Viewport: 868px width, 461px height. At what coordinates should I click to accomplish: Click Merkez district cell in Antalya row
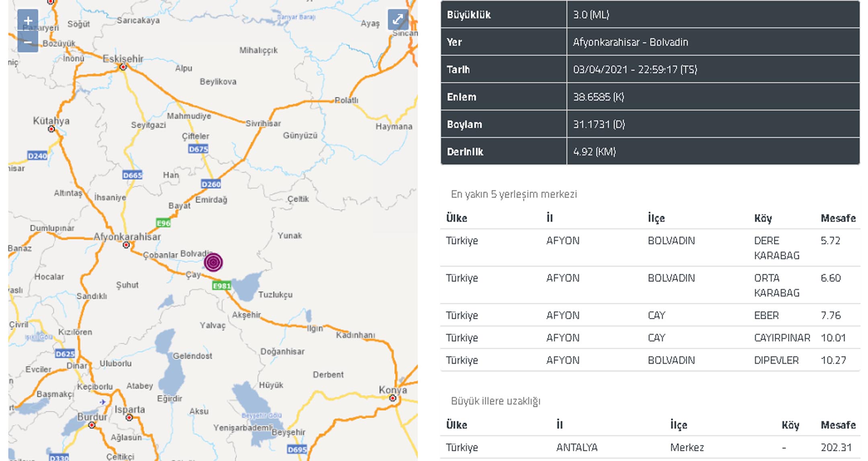(687, 447)
